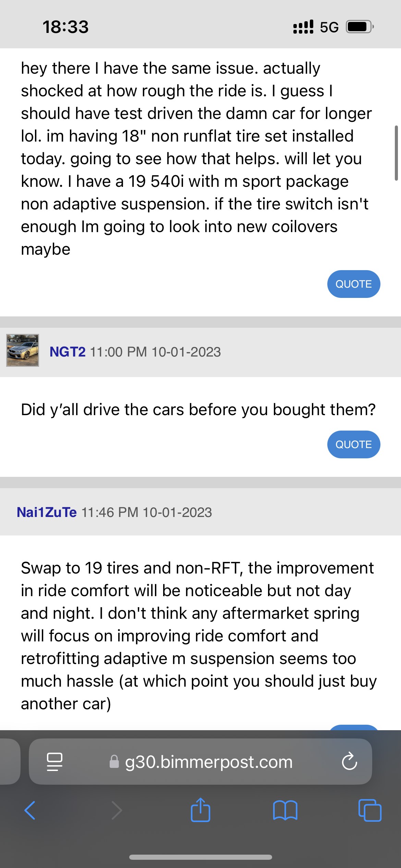The width and height of the screenshot is (401, 868).
Task: Tap the home indicator bar
Action: tap(200, 857)
